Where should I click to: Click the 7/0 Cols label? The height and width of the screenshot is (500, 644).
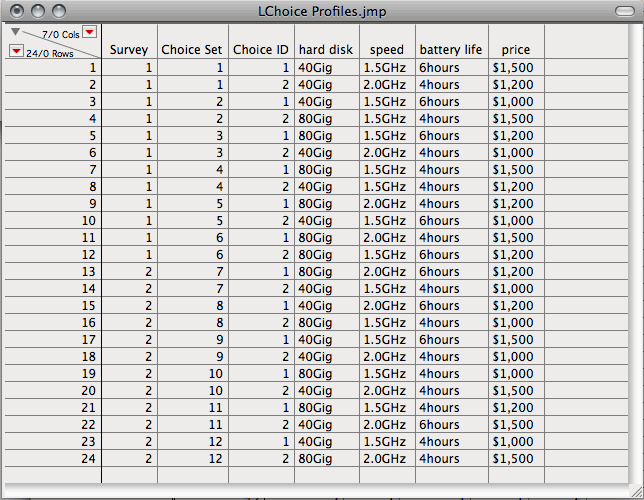pyautogui.click(x=60, y=35)
